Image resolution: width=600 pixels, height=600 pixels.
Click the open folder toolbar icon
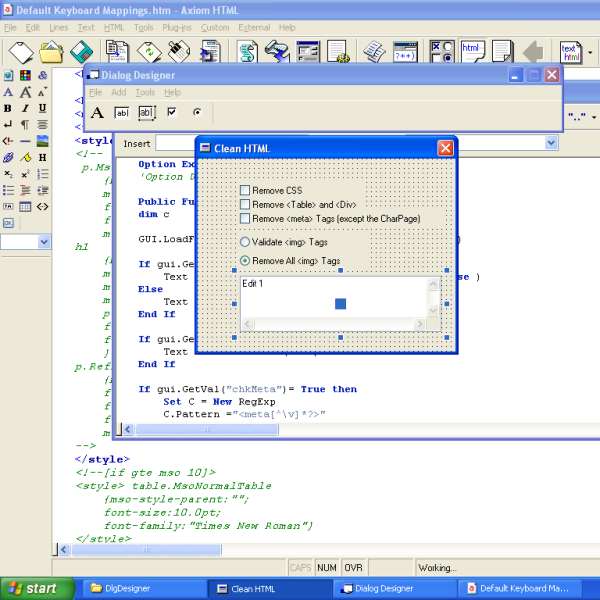tap(51, 52)
